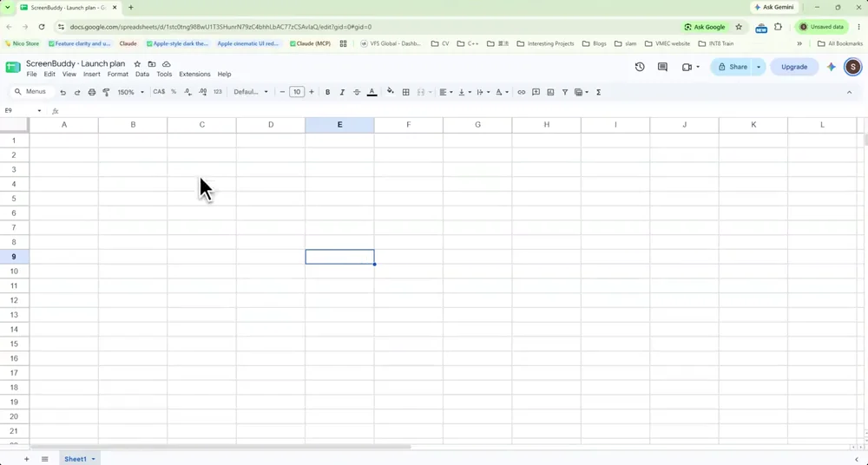The height and width of the screenshot is (465, 868).
Task: Open the text color picker
Action: tap(372, 92)
